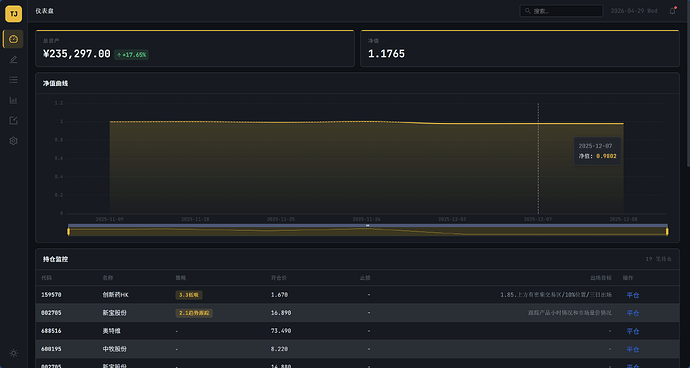Focus the 搜索 search input field

point(561,11)
